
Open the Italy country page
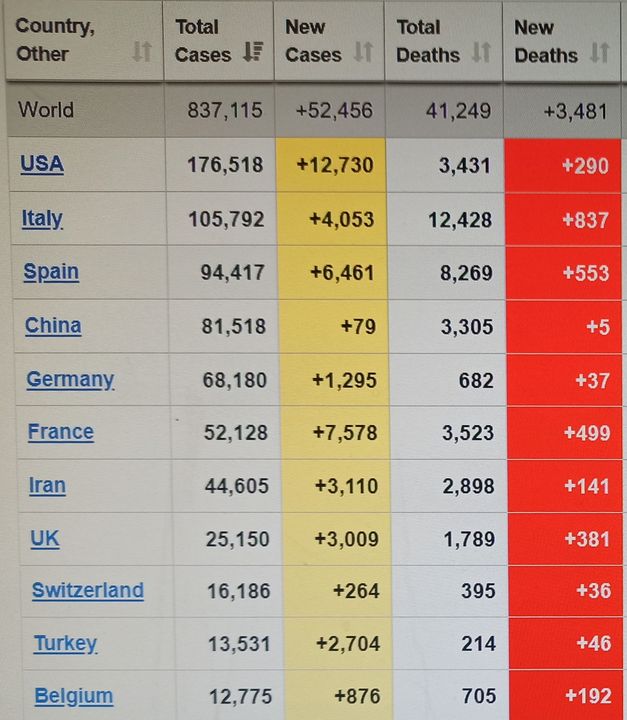click(42, 219)
